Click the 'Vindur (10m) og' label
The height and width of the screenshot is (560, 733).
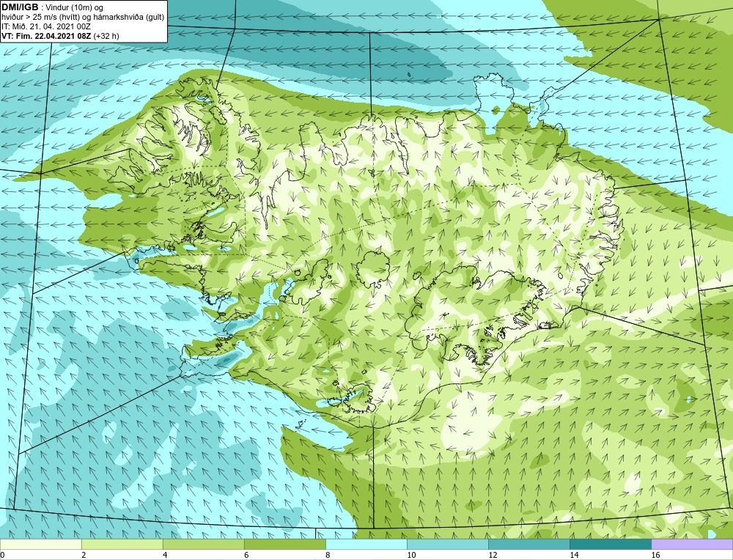click(75, 7)
